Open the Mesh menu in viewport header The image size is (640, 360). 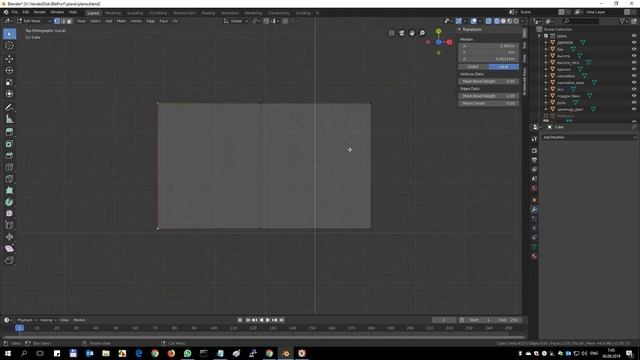(x=121, y=21)
